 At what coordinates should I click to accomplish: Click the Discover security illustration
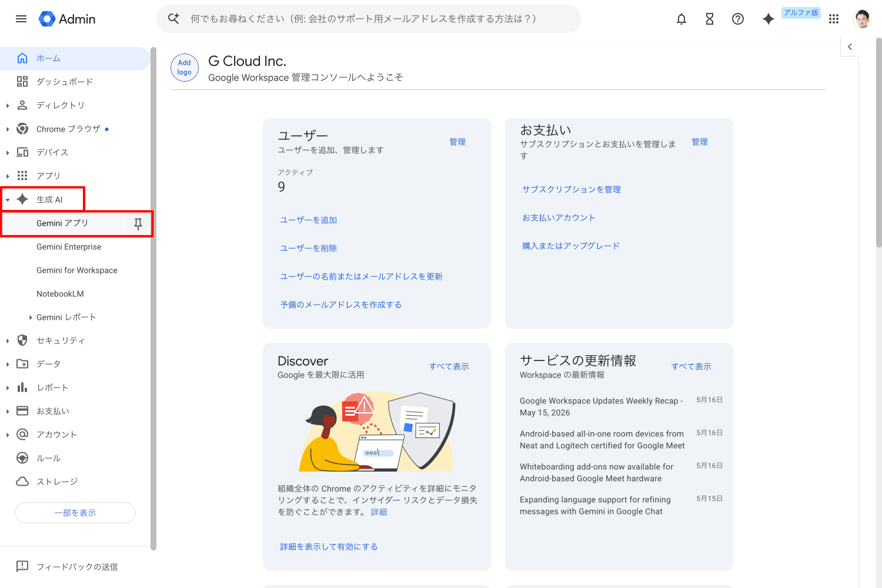[x=377, y=431]
